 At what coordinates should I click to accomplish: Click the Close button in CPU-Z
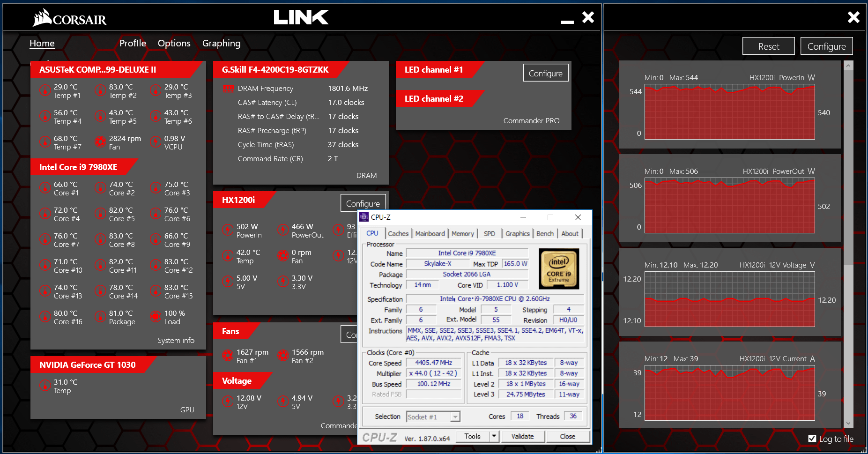point(568,436)
